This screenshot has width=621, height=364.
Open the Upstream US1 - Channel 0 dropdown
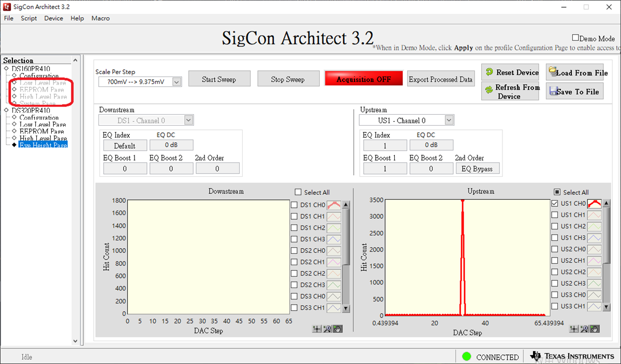tap(449, 120)
